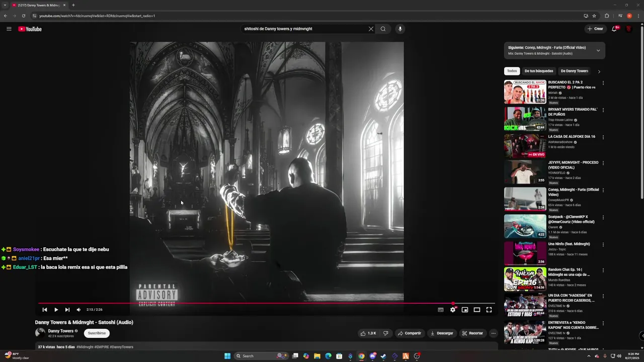The width and height of the screenshot is (644, 362).
Task: Open BUSCANDO EL 2 PA 2 thumbnail
Action: 525,92
